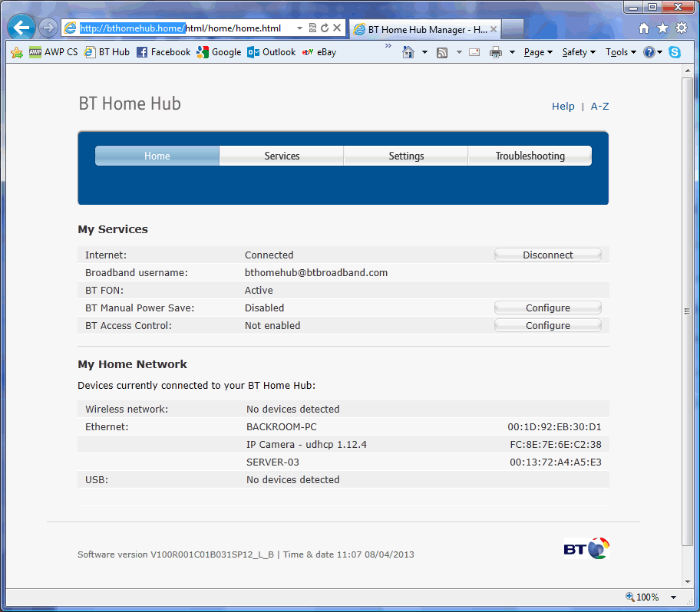Click the Help question mark icon
Image resolution: width=700 pixels, height=612 pixels.
click(649, 53)
